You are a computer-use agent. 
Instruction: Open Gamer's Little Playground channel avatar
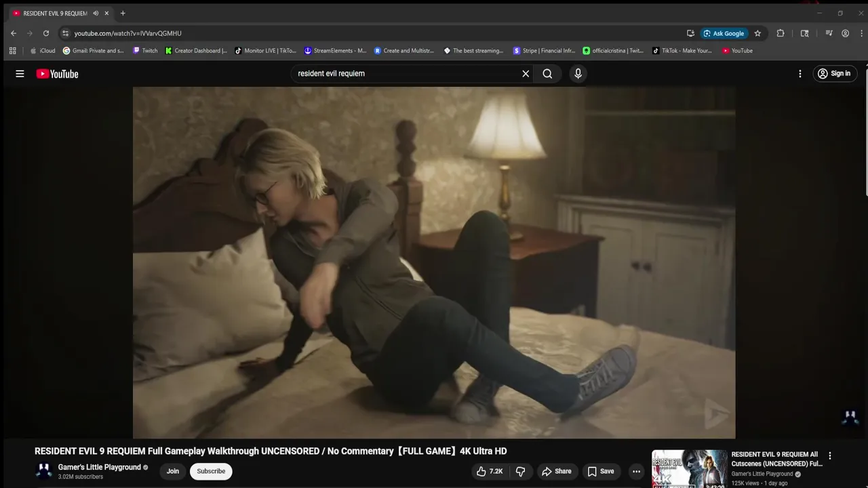(x=44, y=471)
